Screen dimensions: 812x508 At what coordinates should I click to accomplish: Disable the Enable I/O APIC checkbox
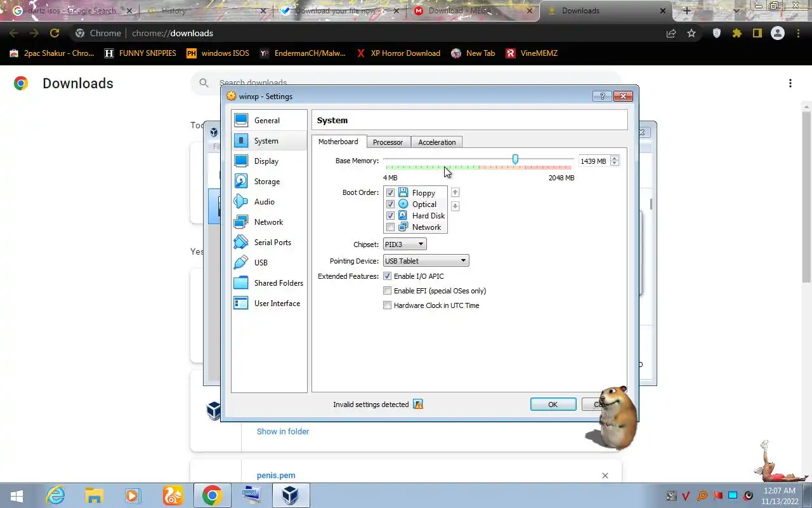387,276
